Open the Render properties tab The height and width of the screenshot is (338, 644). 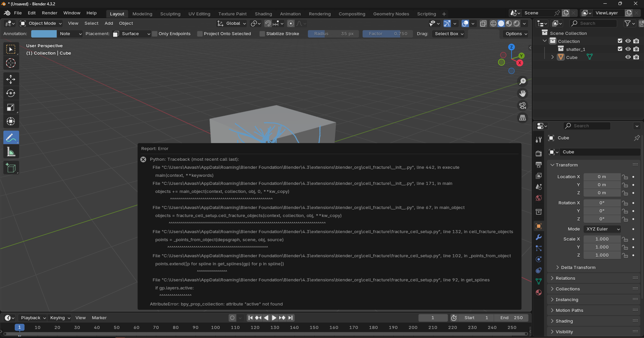[x=539, y=153]
